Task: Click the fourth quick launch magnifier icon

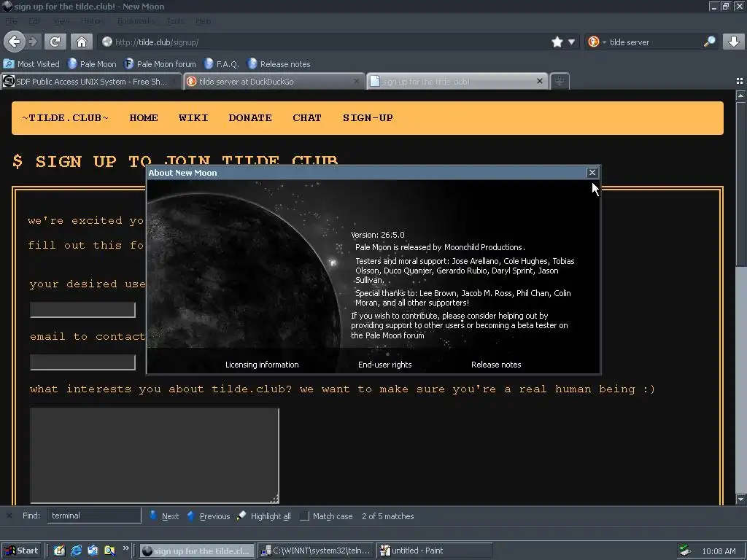Action: (109, 551)
